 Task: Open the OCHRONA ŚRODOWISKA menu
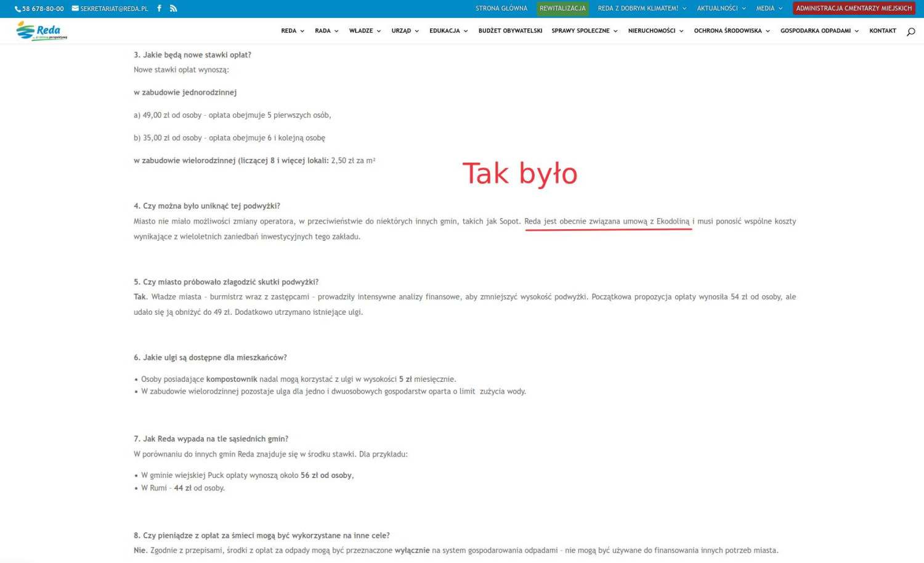732,31
